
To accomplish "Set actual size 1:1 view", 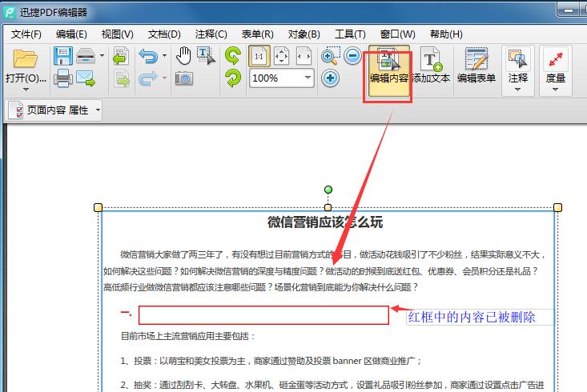I will pyautogui.click(x=259, y=57).
